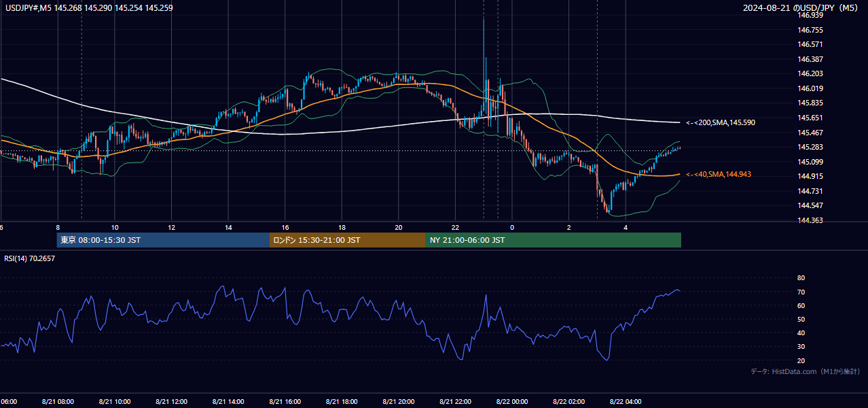The width and height of the screenshot is (868, 408).
Task: Click hour label 18 under the price chart
Action: tap(342, 228)
